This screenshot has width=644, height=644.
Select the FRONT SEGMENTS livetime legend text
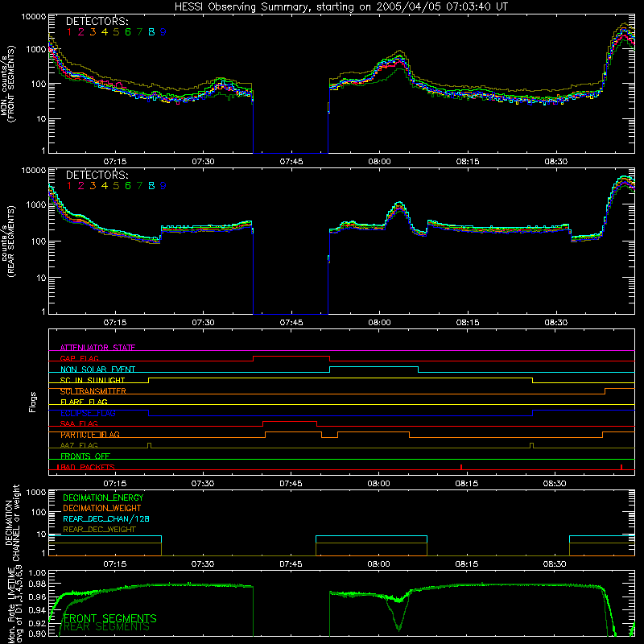tap(110, 618)
